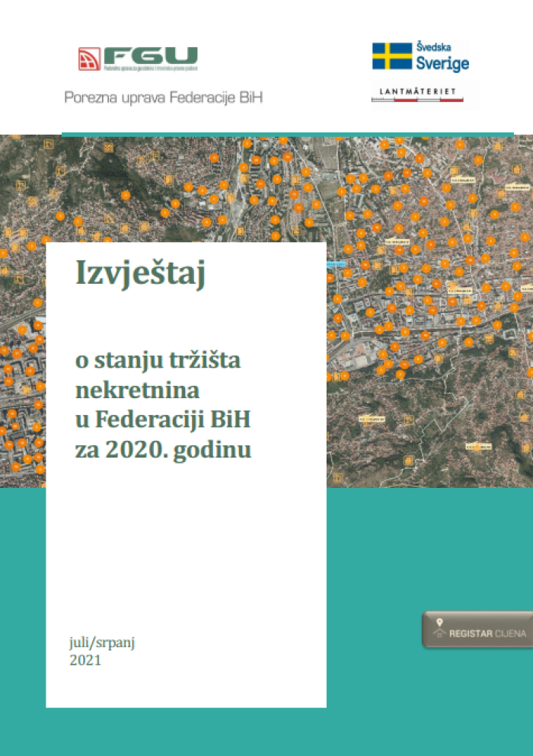Click the line 'o stanju tržišta'
This screenshot has height=756, width=533.
pos(158,360)
